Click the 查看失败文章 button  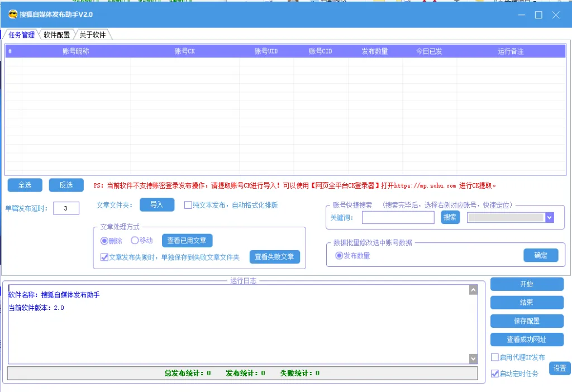click(275, 257)
